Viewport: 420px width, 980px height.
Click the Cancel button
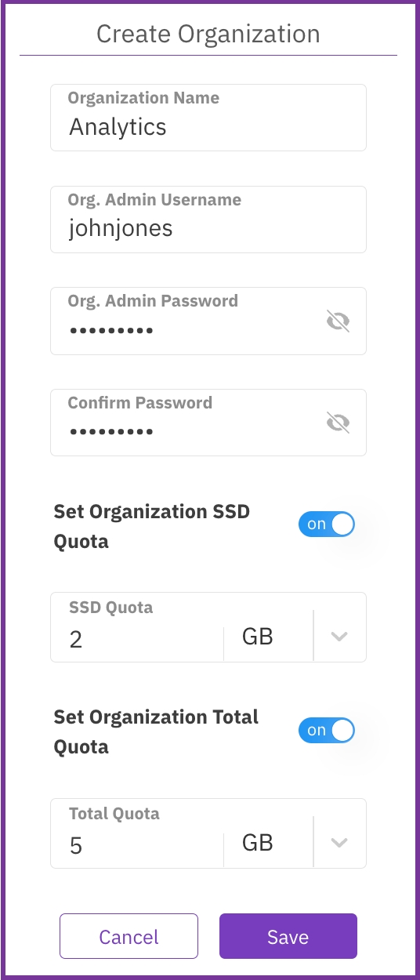coord(129,936)
